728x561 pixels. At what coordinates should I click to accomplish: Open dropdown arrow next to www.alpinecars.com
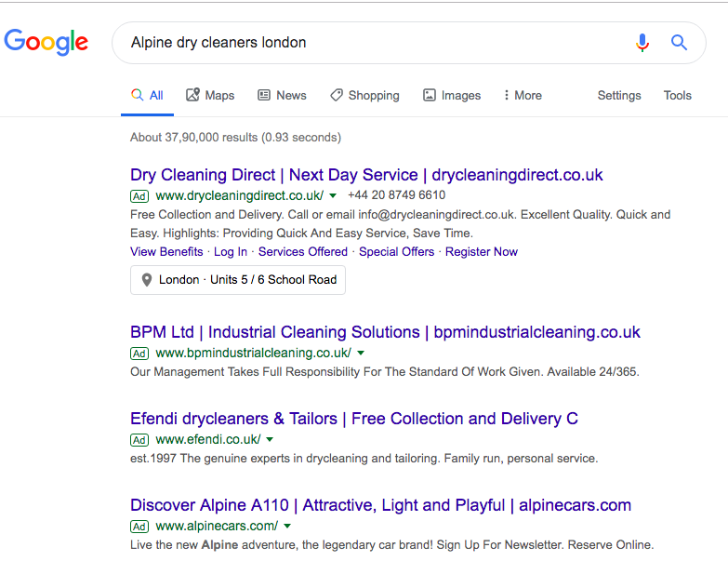[x=287, y=527]
